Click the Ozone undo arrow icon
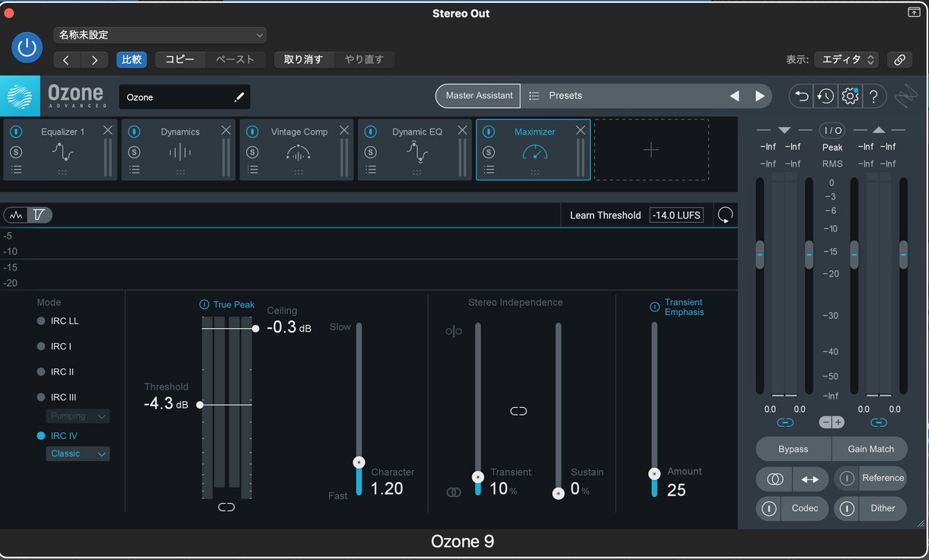The height and width of the screenshot is (560, 929). click(801, 96)
